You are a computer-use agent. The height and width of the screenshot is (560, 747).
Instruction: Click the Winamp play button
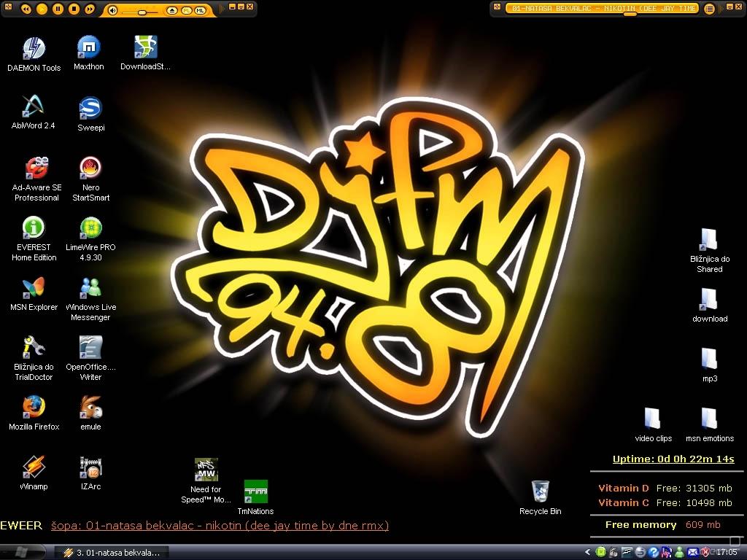click(x=42, y=9)
